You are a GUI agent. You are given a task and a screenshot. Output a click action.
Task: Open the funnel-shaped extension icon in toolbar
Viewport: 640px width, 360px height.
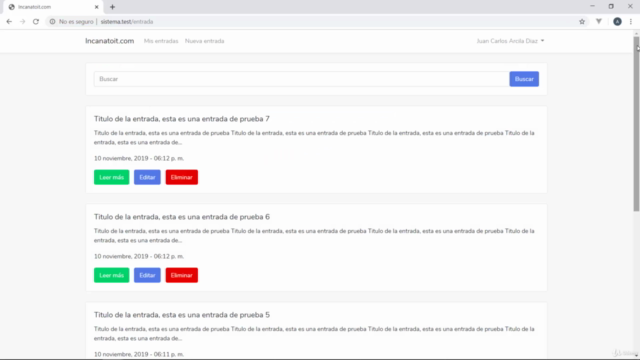pos(599,22)
